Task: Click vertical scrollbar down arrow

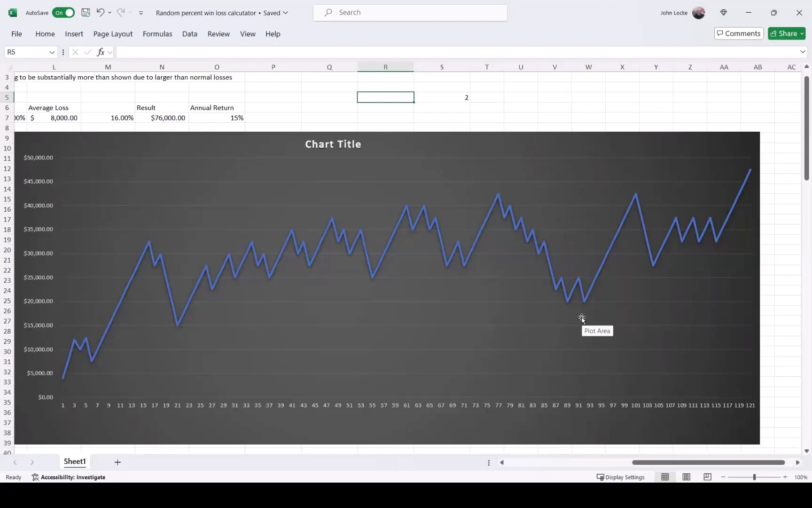Action: [x=806, y=451]
